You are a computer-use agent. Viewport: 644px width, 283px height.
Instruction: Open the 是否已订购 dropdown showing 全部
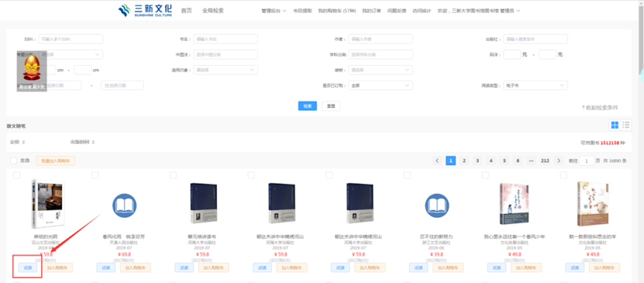coord(380,85)
